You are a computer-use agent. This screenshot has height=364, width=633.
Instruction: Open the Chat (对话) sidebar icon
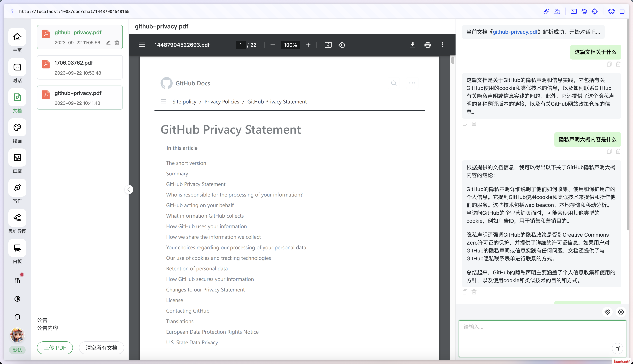[x=17, y=67]
